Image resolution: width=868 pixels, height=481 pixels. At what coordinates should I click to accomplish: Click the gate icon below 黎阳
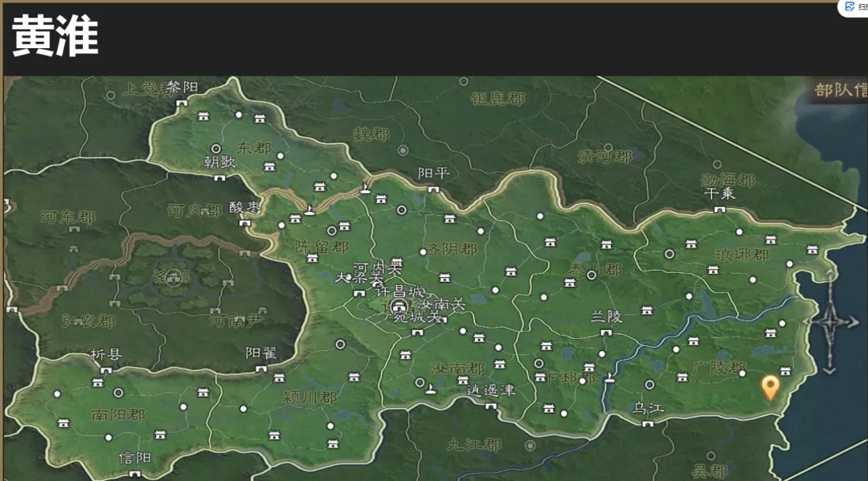pos(181,104)
